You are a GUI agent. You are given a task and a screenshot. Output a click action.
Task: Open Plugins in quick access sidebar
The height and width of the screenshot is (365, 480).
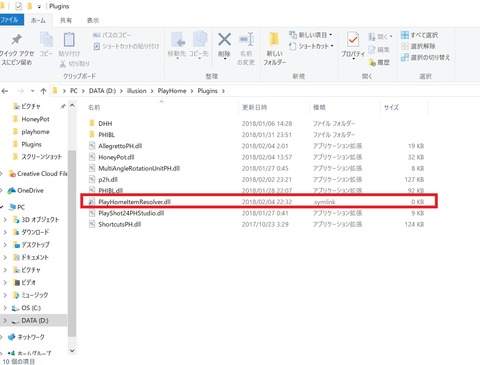pyautogui.click(x=31, y=144)
